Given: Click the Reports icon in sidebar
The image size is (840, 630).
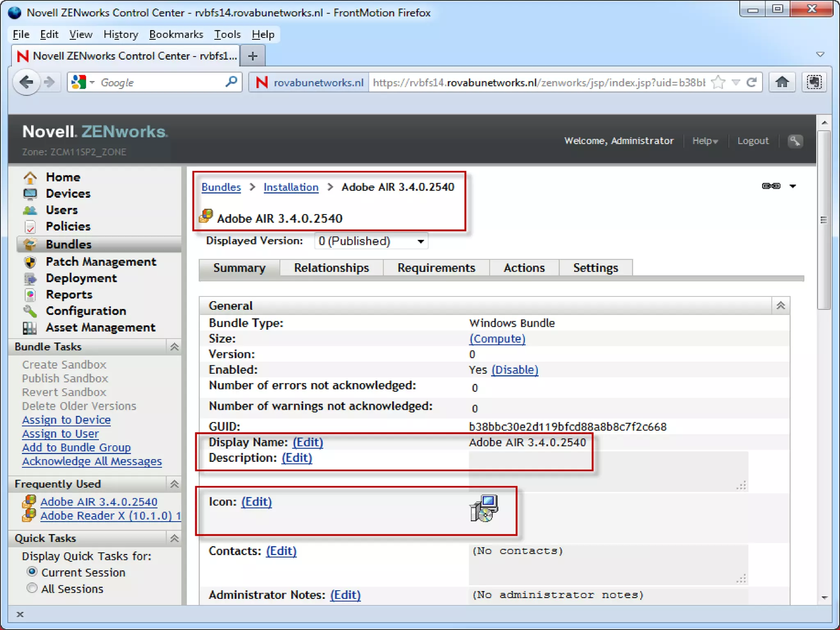Looking at the screenshot, I should (x=30, y=294).
